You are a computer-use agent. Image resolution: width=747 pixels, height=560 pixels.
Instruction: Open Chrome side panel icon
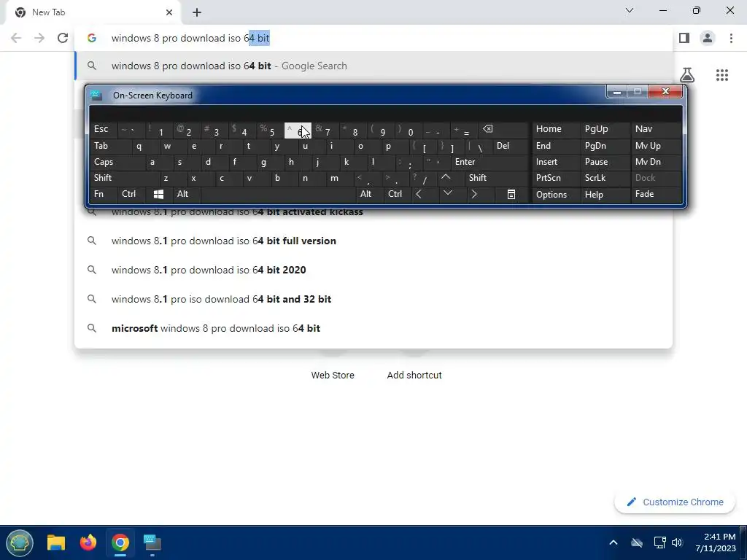pos(684,38)
